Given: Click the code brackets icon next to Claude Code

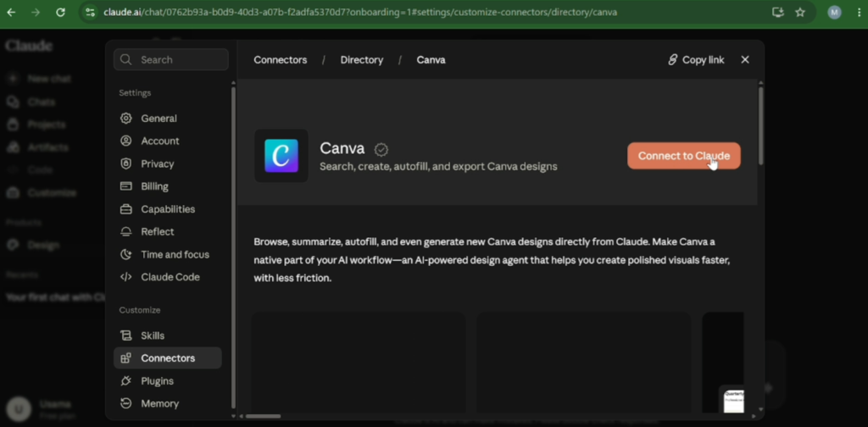Looking at the screenshot, I should coord(126,277).
